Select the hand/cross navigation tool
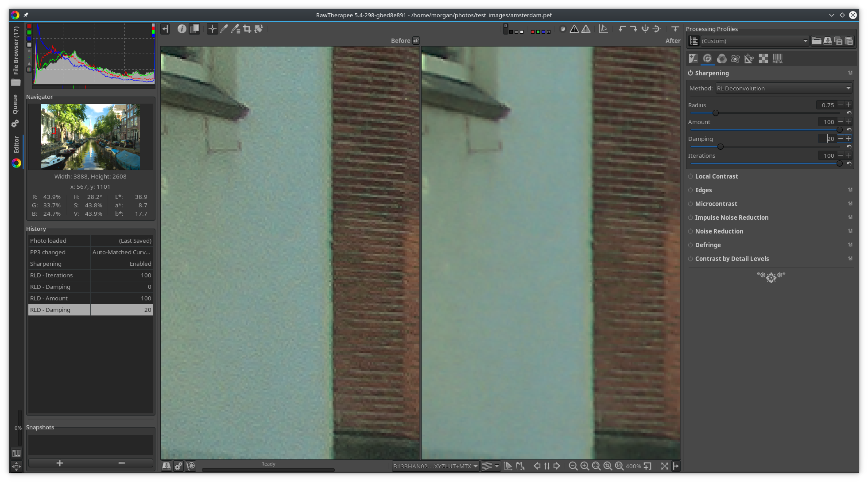This screenshot has height=482, width=868. click(x=213, y=29)
